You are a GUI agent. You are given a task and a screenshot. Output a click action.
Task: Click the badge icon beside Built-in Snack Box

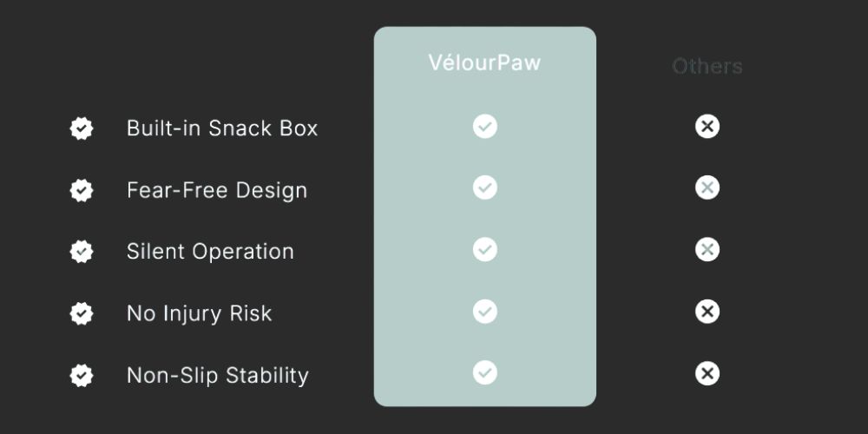click(82, 128)
